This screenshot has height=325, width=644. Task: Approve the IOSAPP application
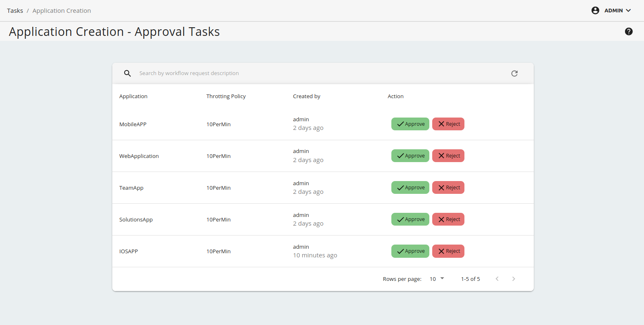coord(410,251)
